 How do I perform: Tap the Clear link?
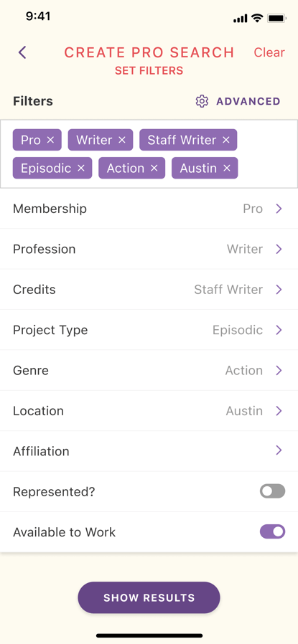(x=269, y=52)
